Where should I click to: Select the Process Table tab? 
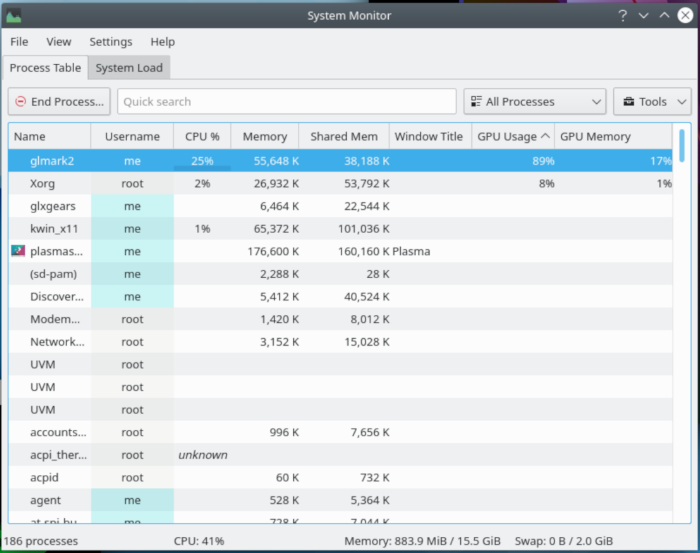(x=45, y=68)
